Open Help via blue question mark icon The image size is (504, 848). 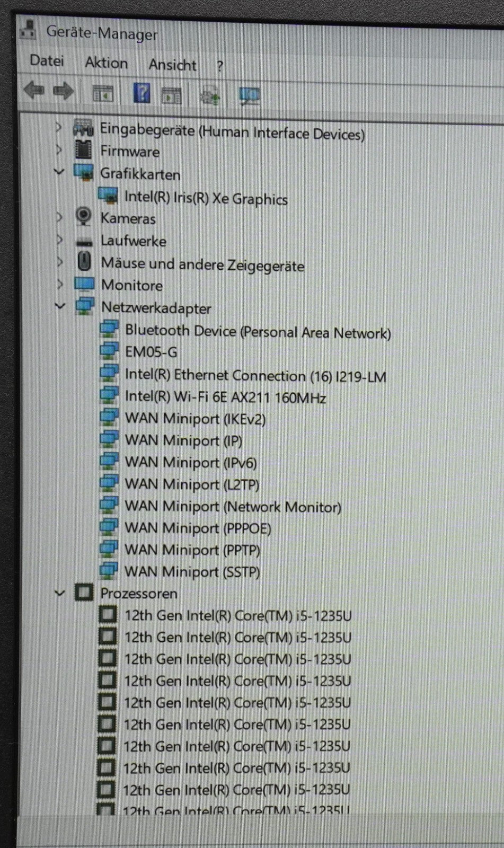[x=142, y=93]
